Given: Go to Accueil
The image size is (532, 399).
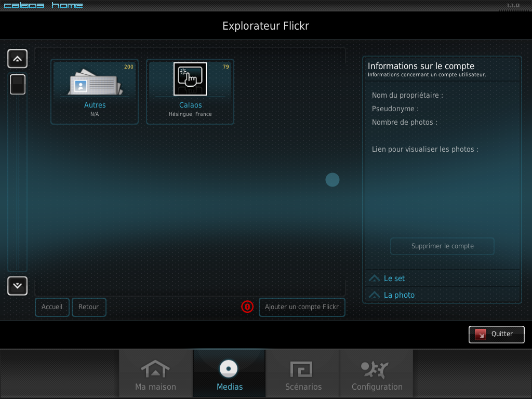Looking at the screenshot, I should coord(52,307).
